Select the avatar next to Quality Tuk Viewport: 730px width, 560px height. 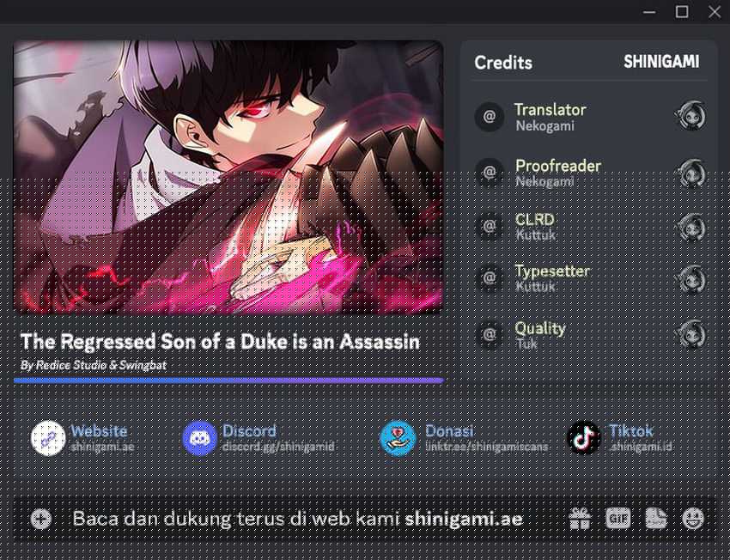690,334
